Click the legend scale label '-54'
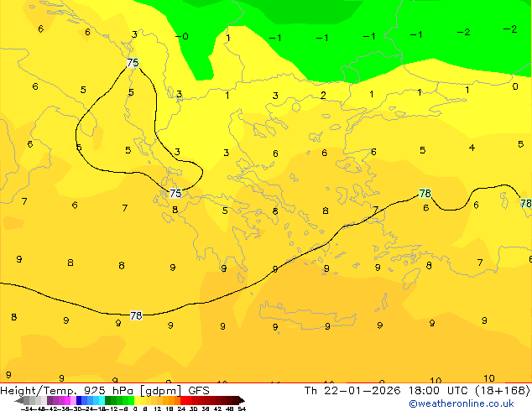This screenshot has width=532, height=411. tap(28, 408)
